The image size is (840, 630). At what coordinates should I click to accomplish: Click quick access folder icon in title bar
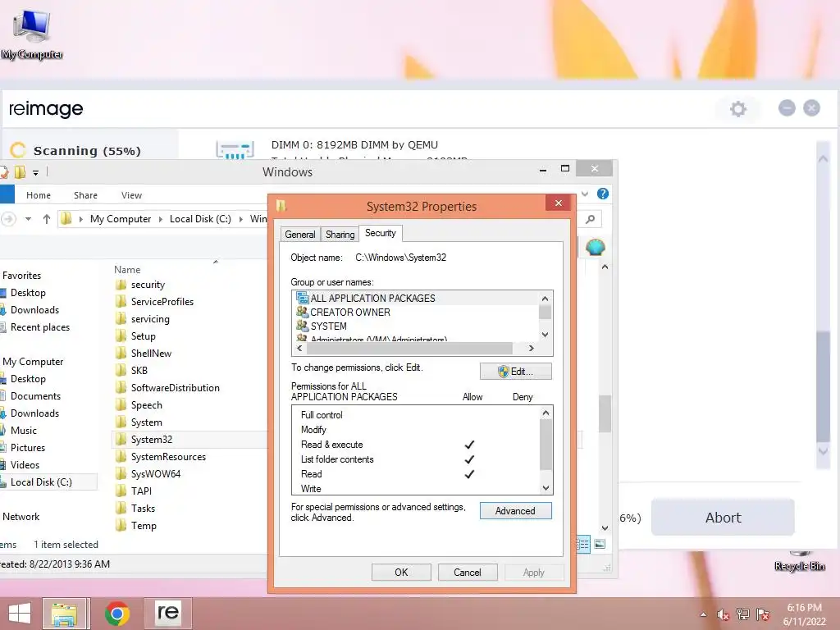coord(20,172)
